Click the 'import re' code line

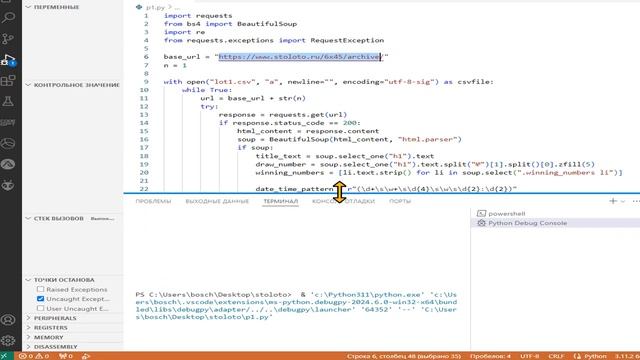click(184, 32)
